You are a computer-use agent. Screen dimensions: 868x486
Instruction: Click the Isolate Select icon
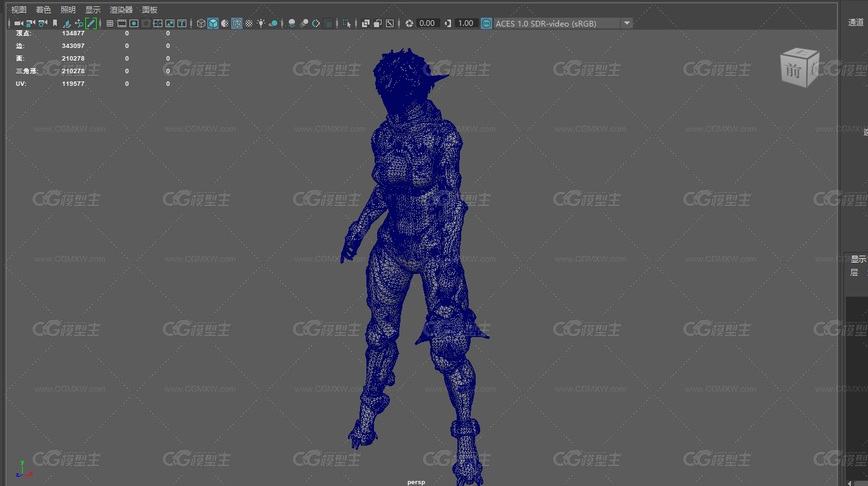[347, 23]
